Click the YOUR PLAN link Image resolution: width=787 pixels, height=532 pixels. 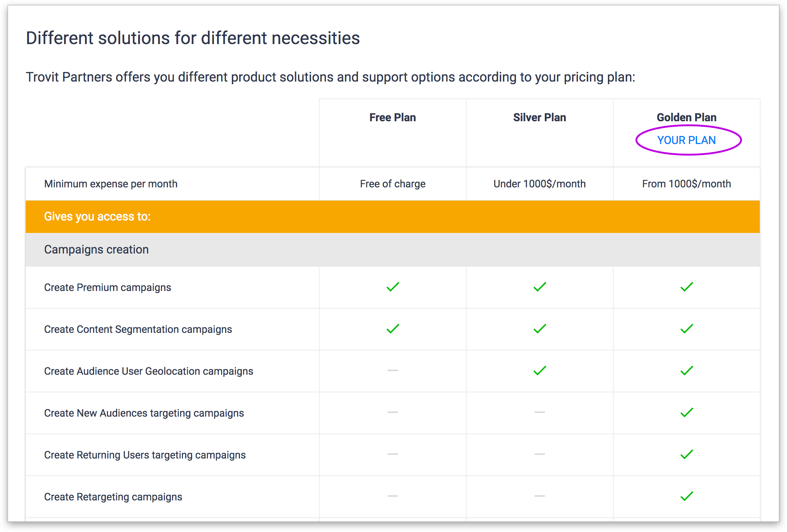tap(686, 140)
